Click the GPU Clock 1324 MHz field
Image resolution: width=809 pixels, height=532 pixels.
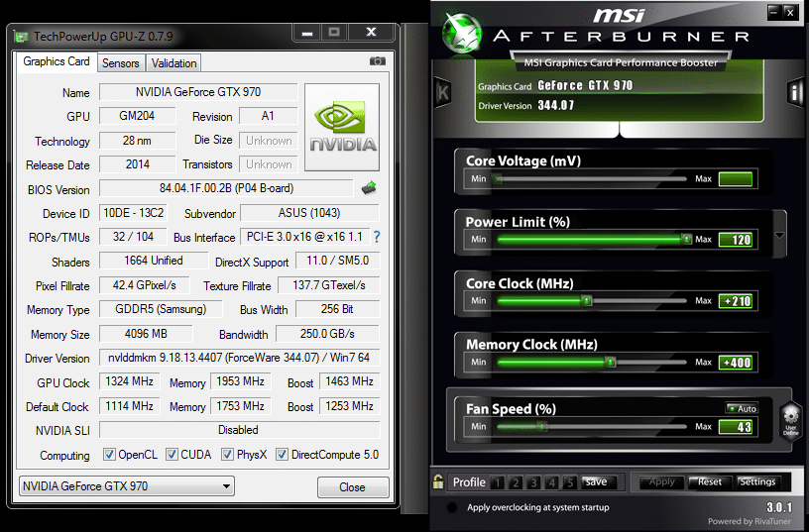pos(130,381)
